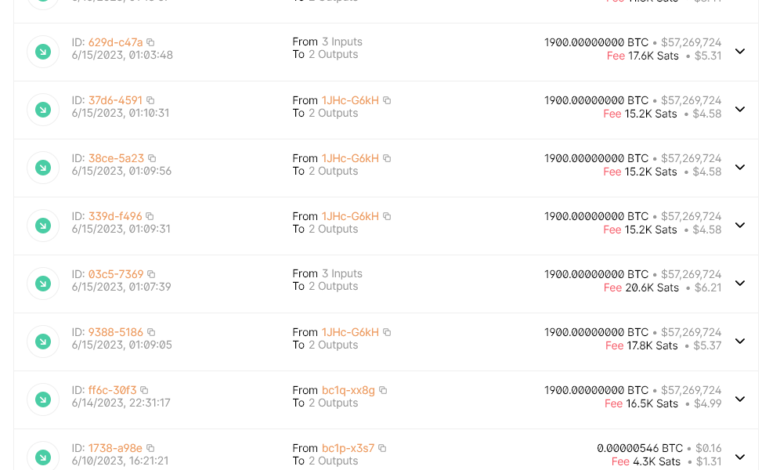Open the bc1p-x3s7 address link
Viewport: 780px width, 470px height.
tap(347, 449)
